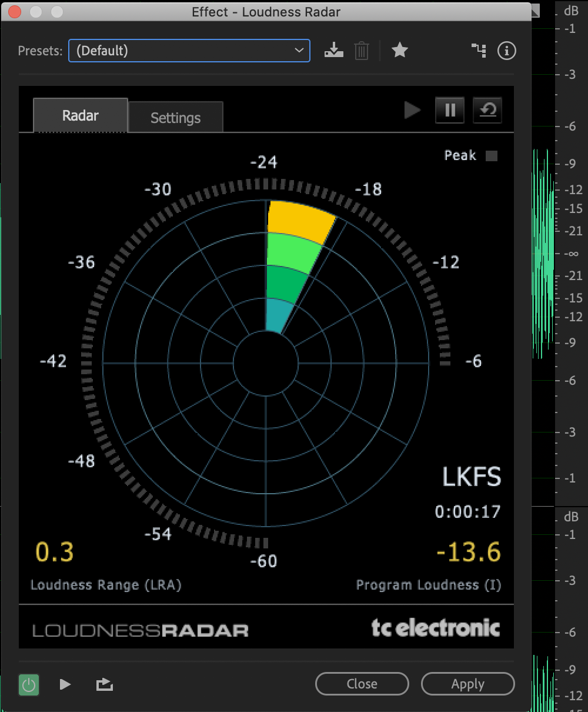This screenshot has height=712, width=588.
Task: Close the Loudness Radar dialog
Action: click(362, 684)
